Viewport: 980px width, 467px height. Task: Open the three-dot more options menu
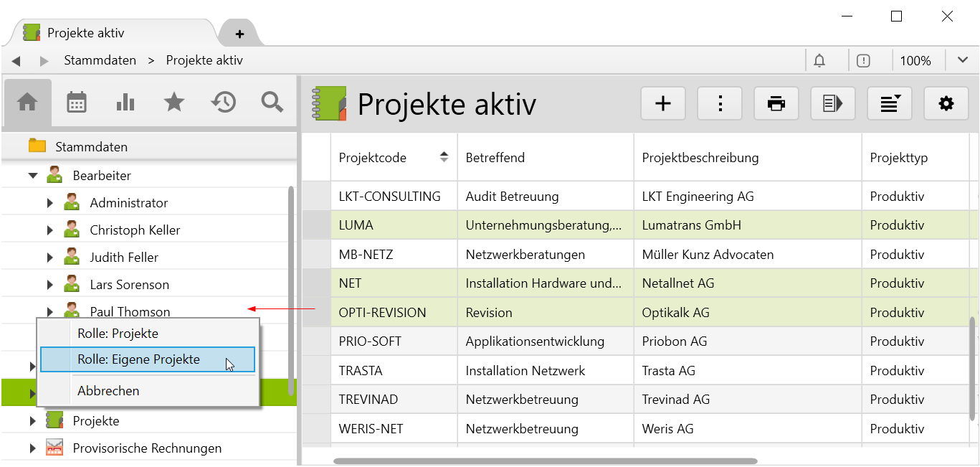point(720,104)
